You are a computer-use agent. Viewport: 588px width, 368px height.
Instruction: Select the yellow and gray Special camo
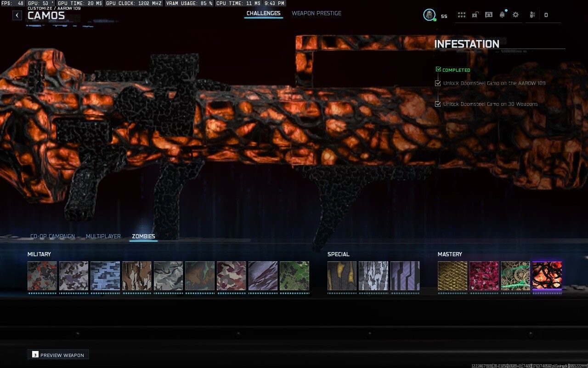342,276
